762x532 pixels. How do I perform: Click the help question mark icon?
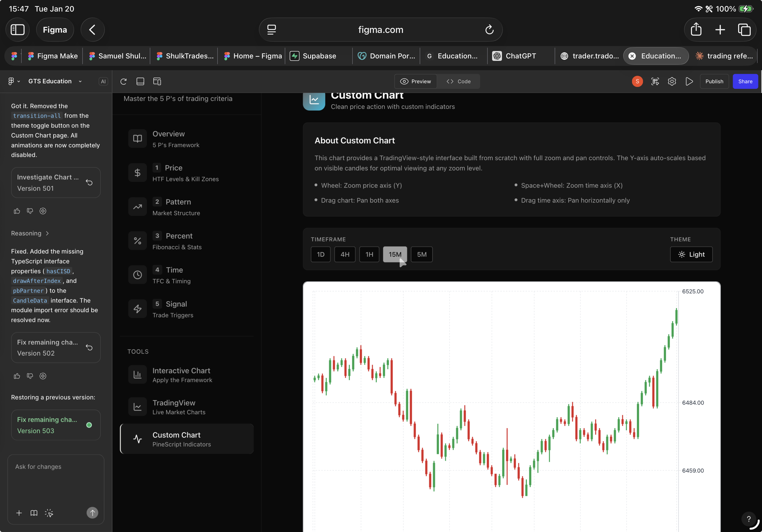click(x=749, y=519)
